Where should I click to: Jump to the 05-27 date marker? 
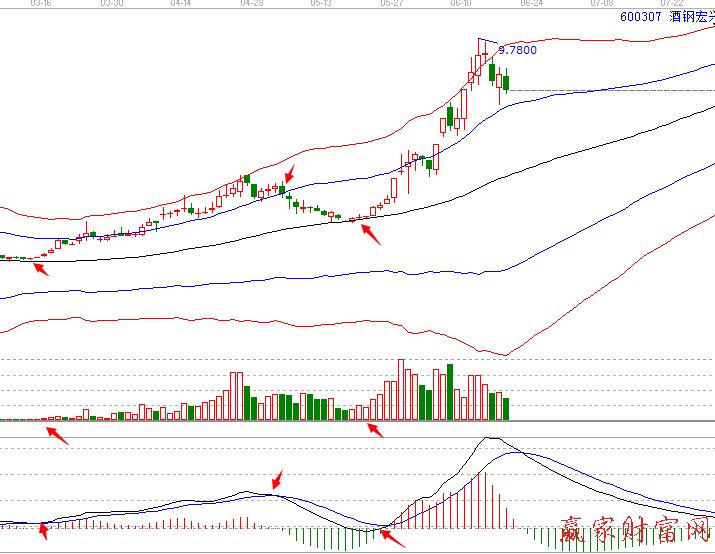coord(392,4)
